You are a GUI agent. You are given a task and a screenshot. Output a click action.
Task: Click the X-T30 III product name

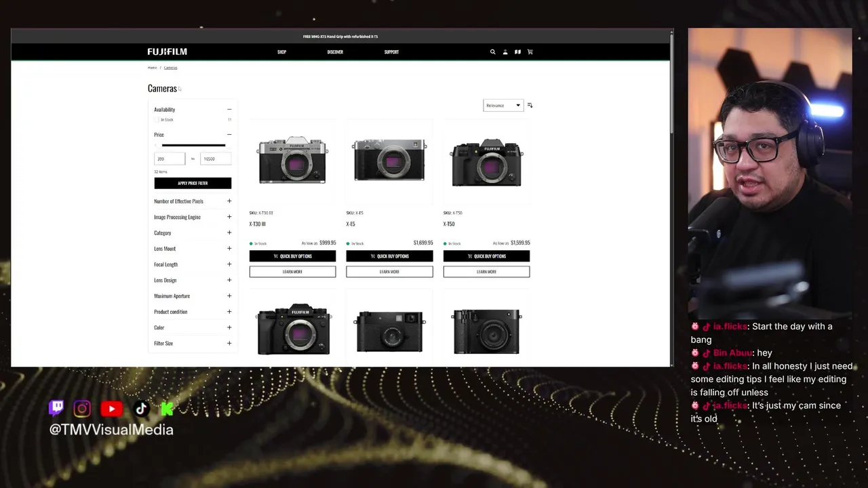click(258, 224)
